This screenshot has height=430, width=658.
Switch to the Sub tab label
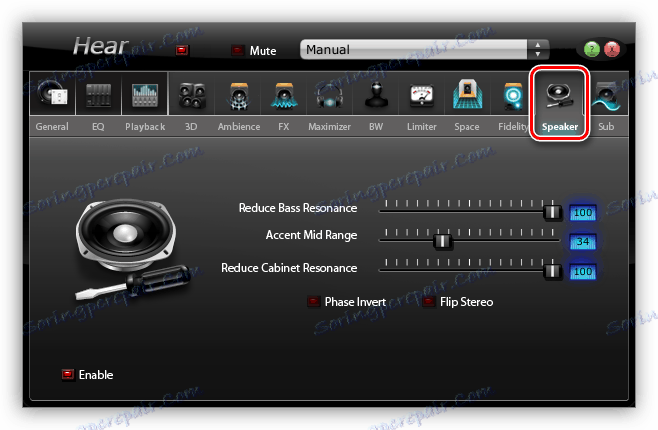pos(606,127)
